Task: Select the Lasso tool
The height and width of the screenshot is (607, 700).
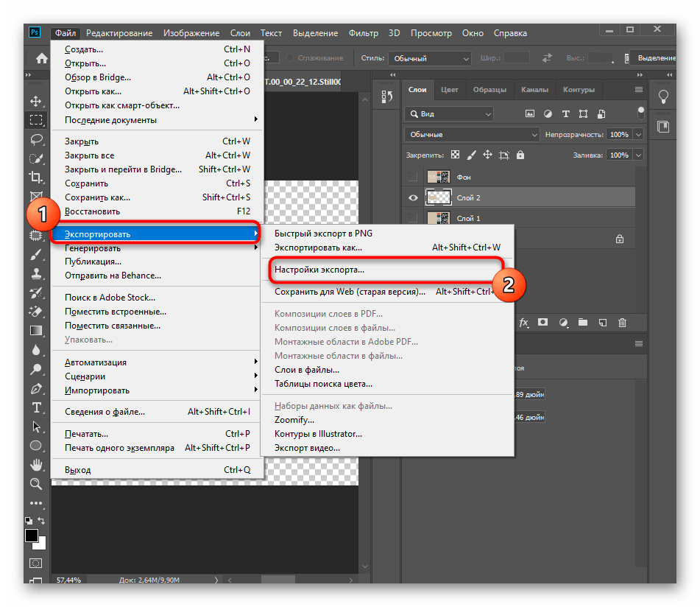Action: [x=36, y=139]
